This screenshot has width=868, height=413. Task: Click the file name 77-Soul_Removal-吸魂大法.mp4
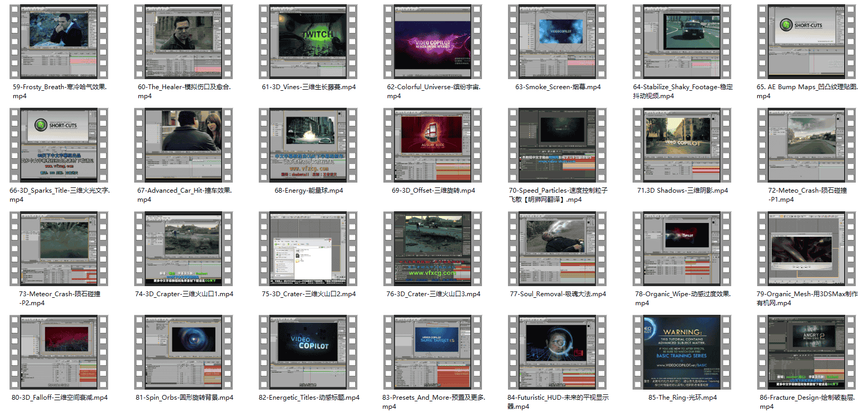tap(558, 294)
